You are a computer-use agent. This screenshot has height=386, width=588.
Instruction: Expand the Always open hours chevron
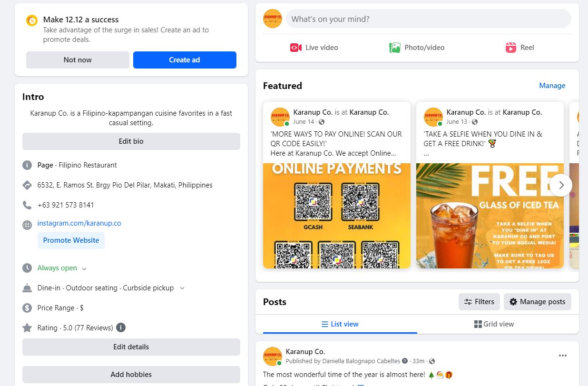click(84, 269)
